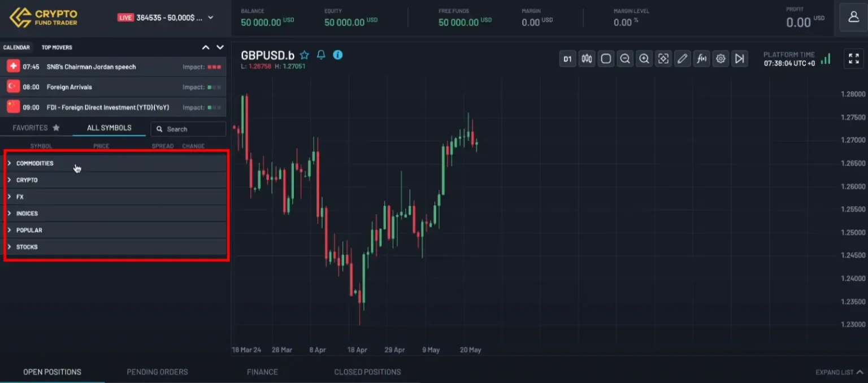Click the rounded square chart tool icon

tap(606, 59)
